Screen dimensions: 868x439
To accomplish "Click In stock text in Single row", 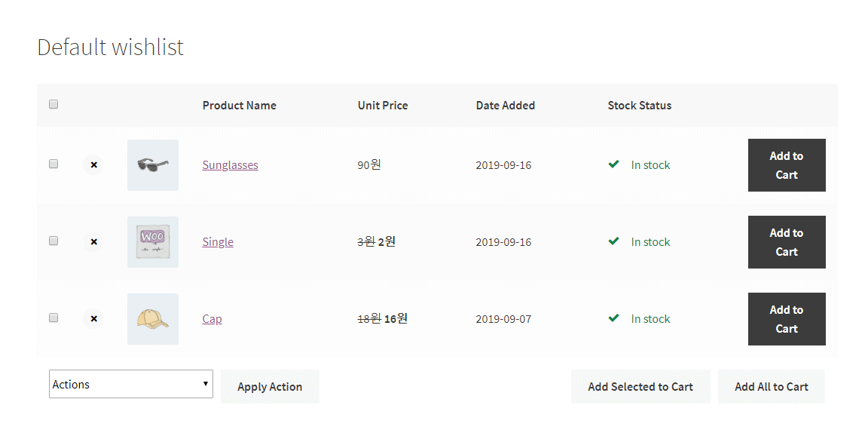I will (650, 242).
